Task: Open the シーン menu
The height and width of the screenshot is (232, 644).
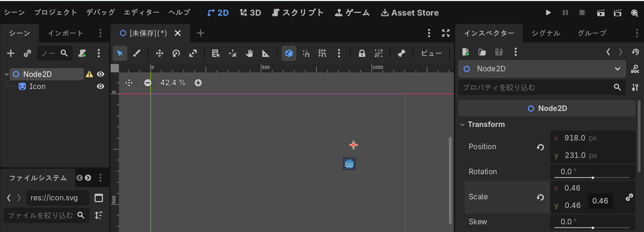Action: (x=14, y=13)
